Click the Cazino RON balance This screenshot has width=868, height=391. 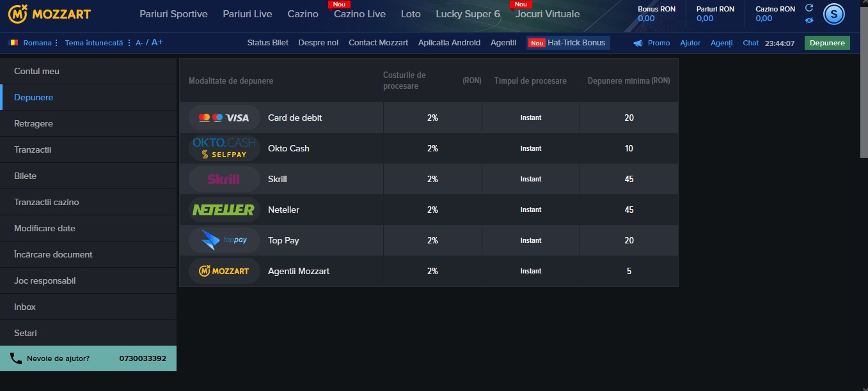pos(775,14)
